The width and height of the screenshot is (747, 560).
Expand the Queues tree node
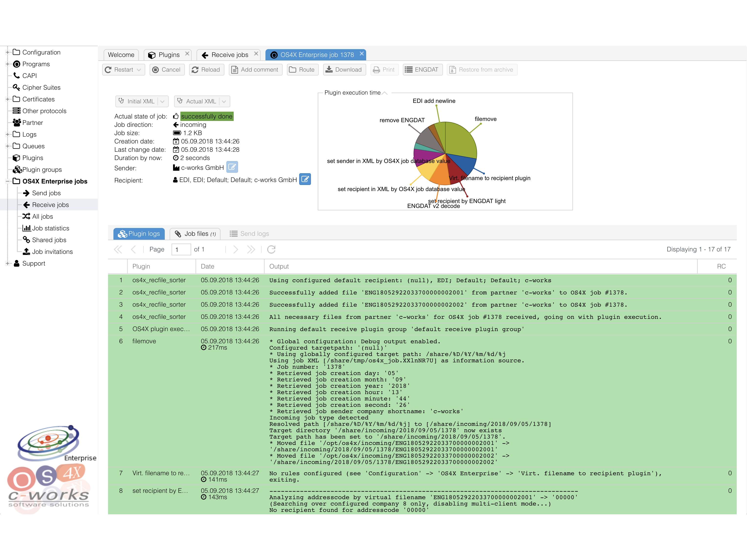pos(7,146)
